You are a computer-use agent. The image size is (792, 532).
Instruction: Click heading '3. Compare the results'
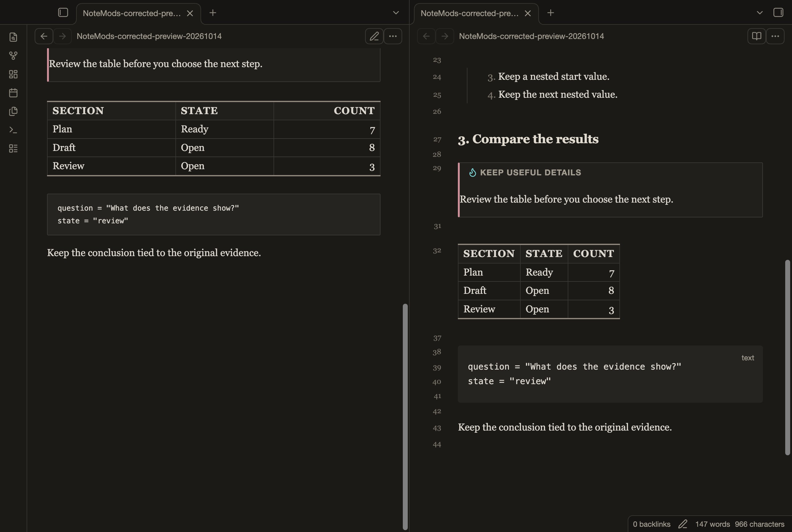[x=528, y=139]
